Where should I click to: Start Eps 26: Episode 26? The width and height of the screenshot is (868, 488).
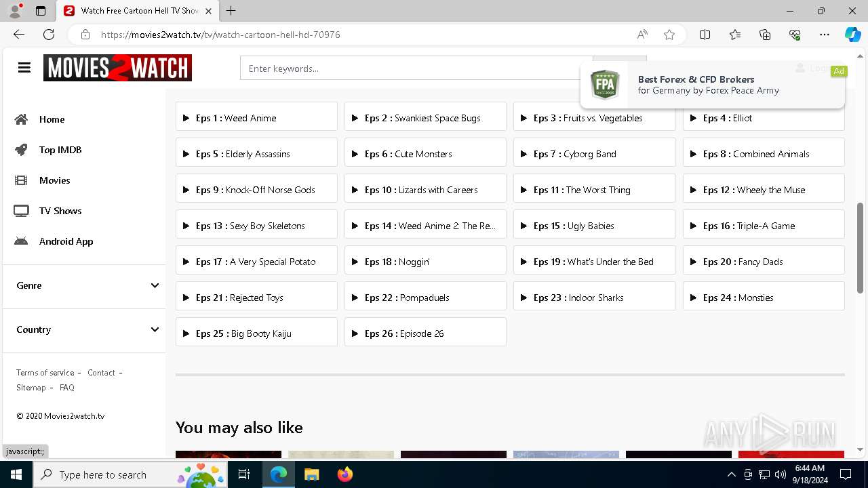pyautogui.click(x=425, y=333)
